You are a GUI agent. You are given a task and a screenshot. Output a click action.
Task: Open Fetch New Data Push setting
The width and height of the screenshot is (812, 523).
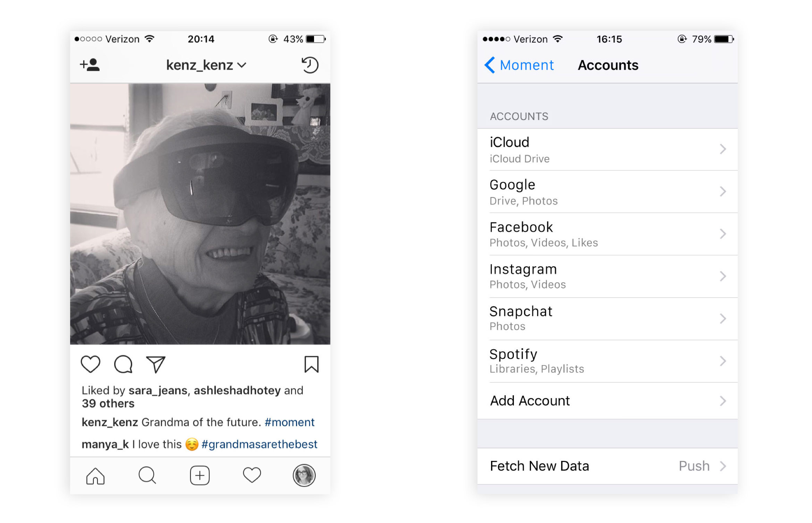click(x=608, y=466)
